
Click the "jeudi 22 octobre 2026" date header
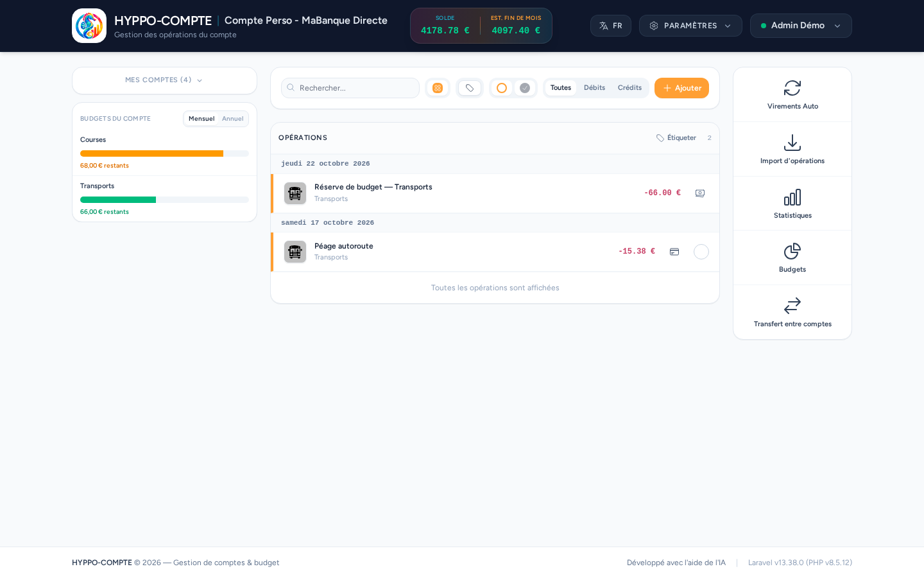325,164
